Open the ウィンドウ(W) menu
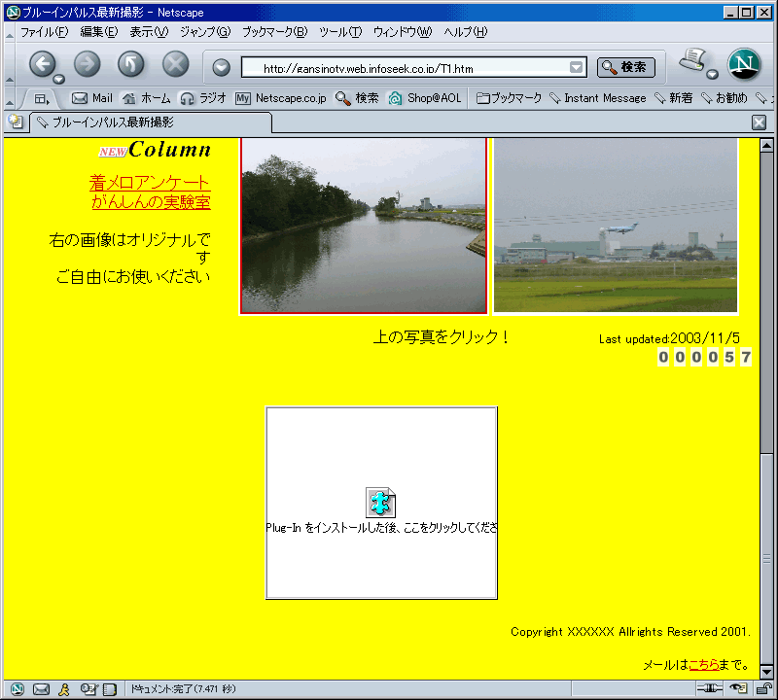The width and height of the screenshot is (778, 700). coord(403,32)
